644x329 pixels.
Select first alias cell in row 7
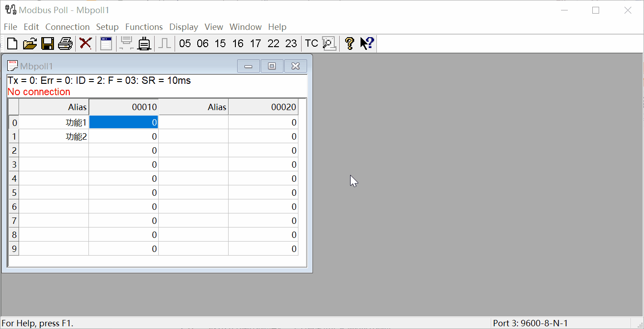(x=54, y=221)
